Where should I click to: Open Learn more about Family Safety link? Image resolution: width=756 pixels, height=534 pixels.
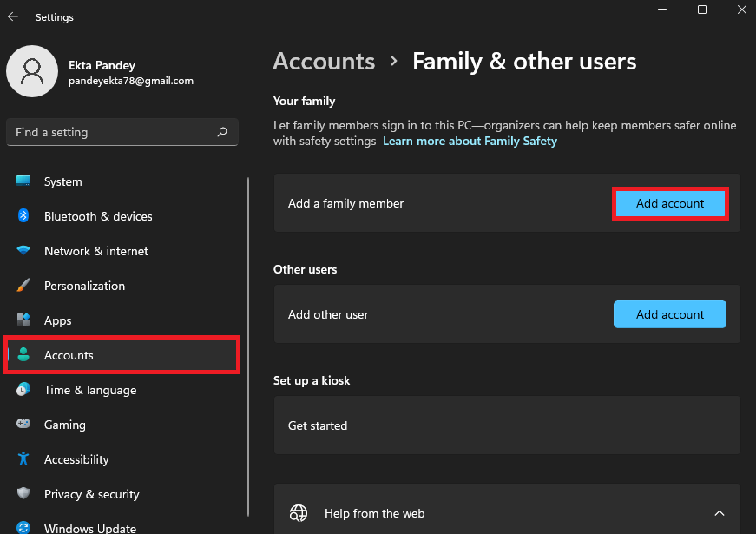tap(470, 141)
